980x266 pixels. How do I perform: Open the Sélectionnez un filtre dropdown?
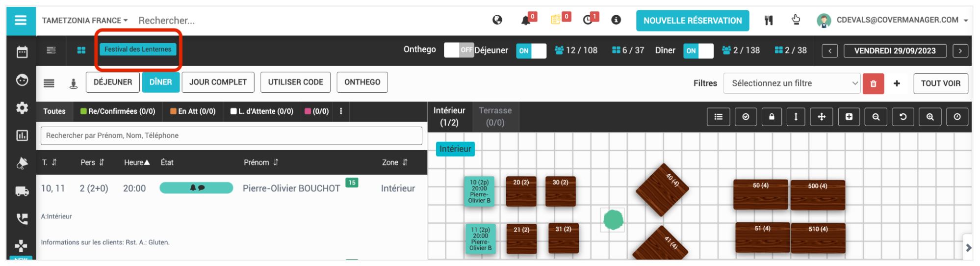pos(792,83)
